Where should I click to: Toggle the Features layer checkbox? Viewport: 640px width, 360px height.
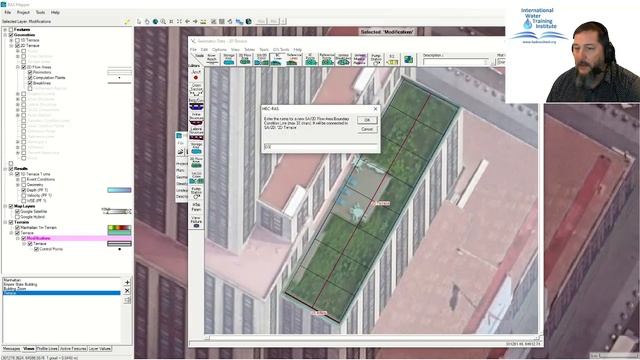tap(11, 30)
